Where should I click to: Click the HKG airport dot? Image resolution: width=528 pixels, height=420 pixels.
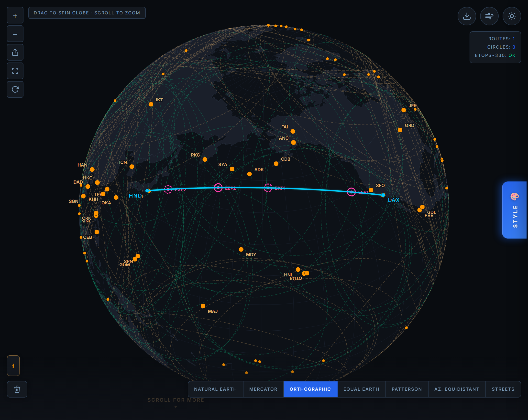tap(98, 182)
